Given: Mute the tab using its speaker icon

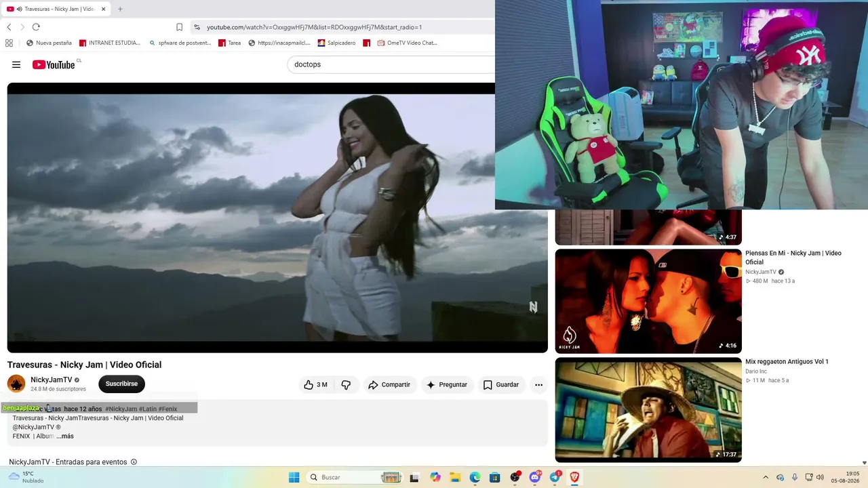Looking at the screenshot, I should click(19, 9).
